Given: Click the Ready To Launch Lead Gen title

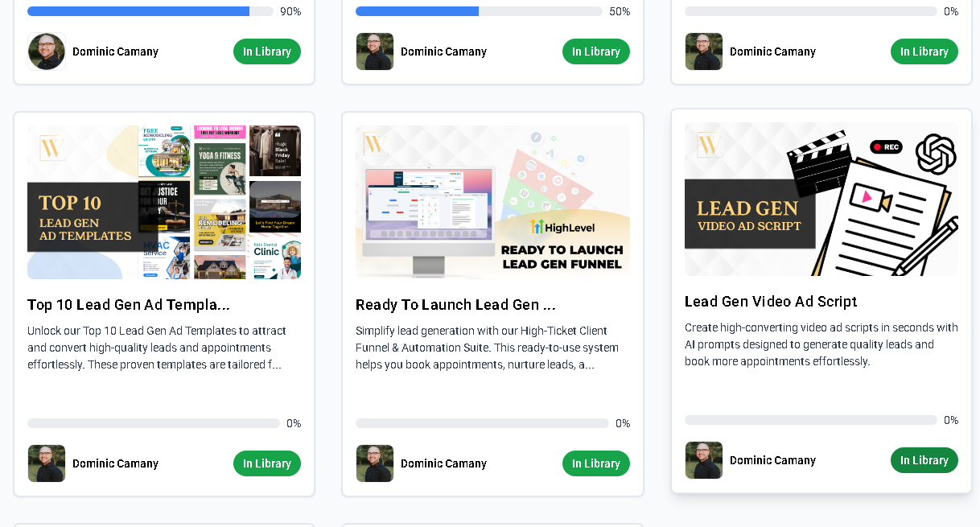Looking at the screenshot, I should click(455, 305).
